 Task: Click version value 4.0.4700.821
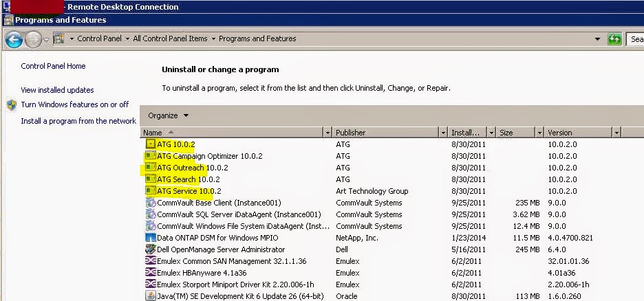570,238
